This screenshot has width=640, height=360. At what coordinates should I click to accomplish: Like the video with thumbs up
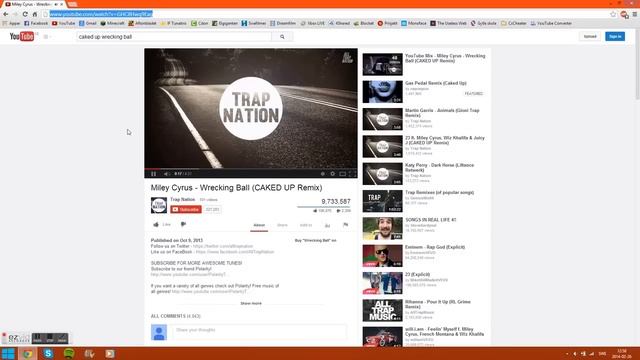[162, 224]
